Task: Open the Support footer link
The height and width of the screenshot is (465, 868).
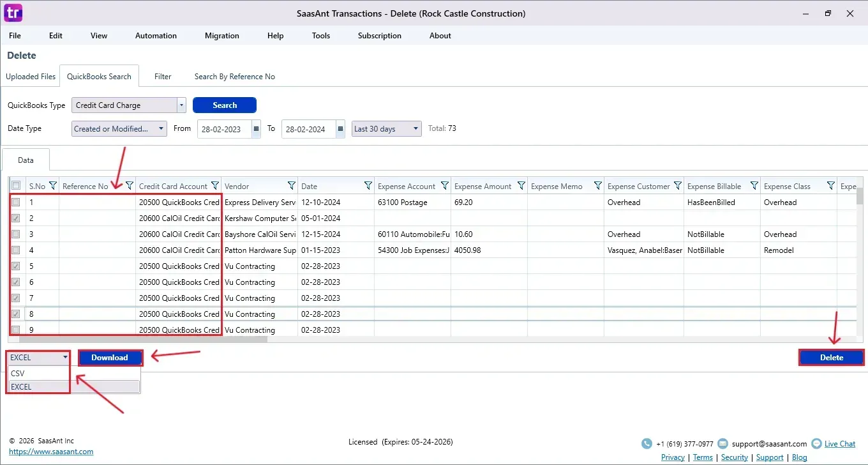Action: pyautogui.click(x=770, y=457)
